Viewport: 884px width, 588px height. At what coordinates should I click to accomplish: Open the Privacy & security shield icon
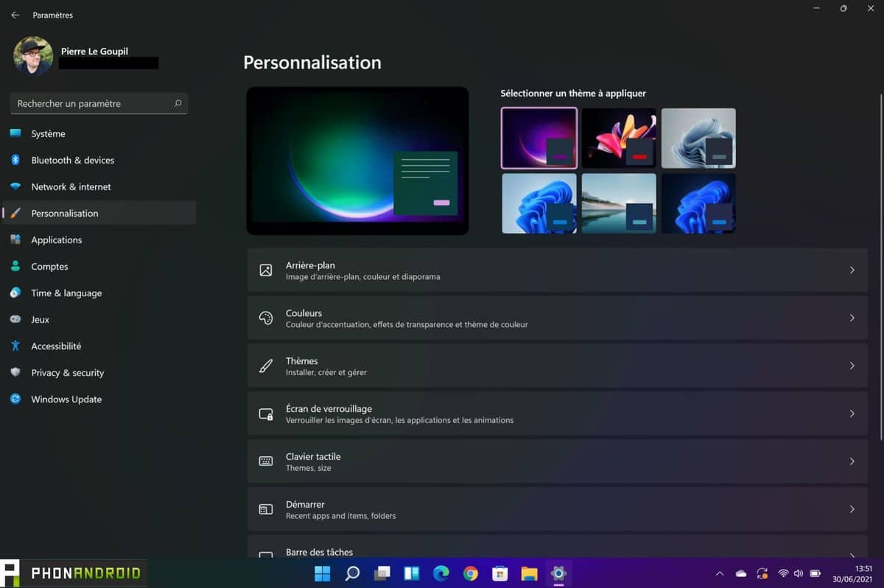(x=15, y=372)
